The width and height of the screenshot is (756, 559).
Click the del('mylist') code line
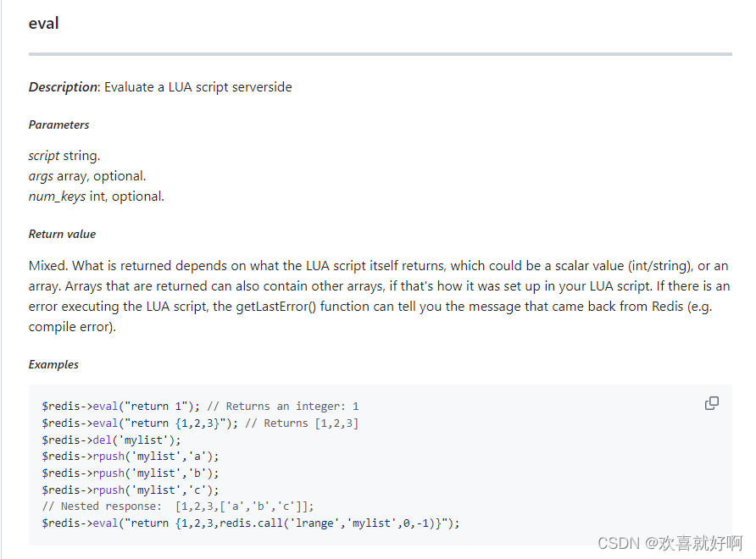(x=111, y=440)
